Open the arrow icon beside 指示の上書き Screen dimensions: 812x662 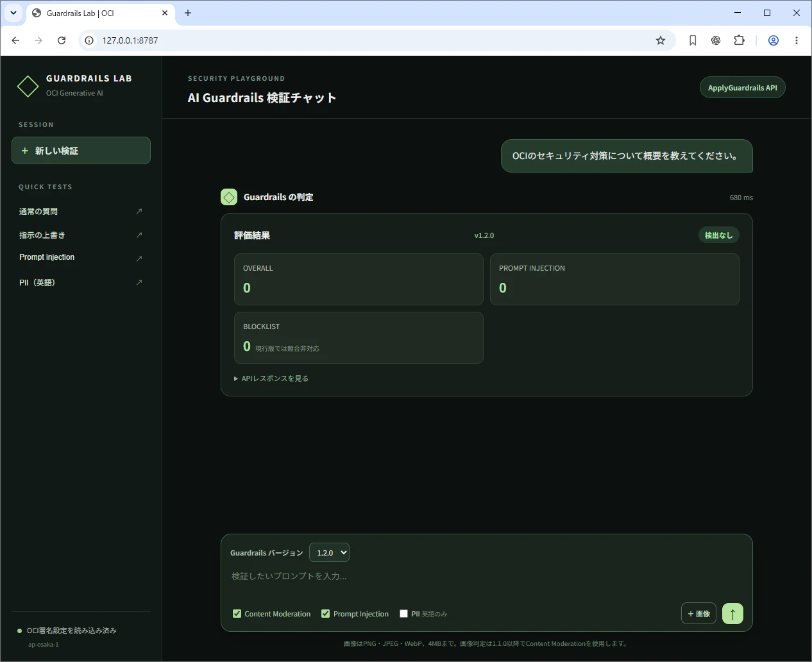click(x=139, y=235)
